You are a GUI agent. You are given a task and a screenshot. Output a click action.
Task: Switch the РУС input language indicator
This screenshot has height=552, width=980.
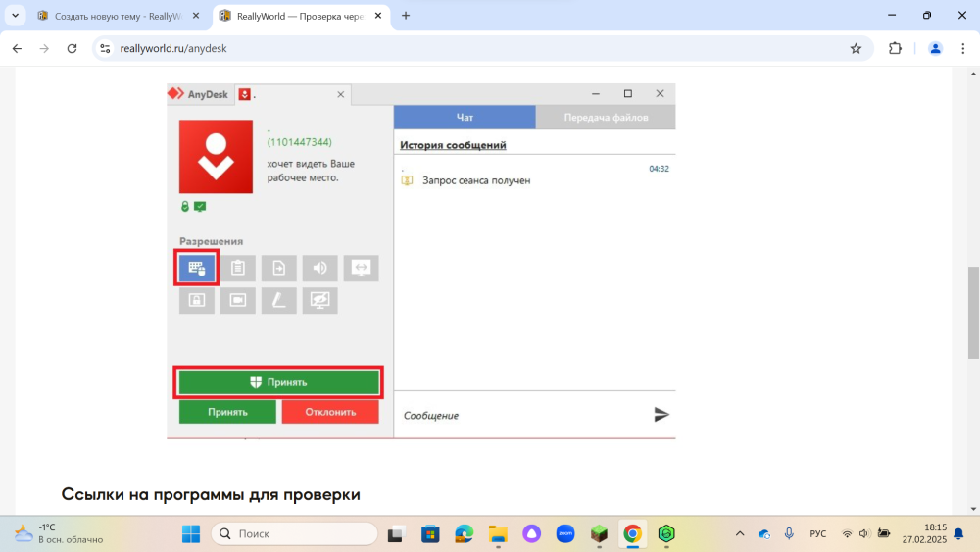(x=817, y=534)
